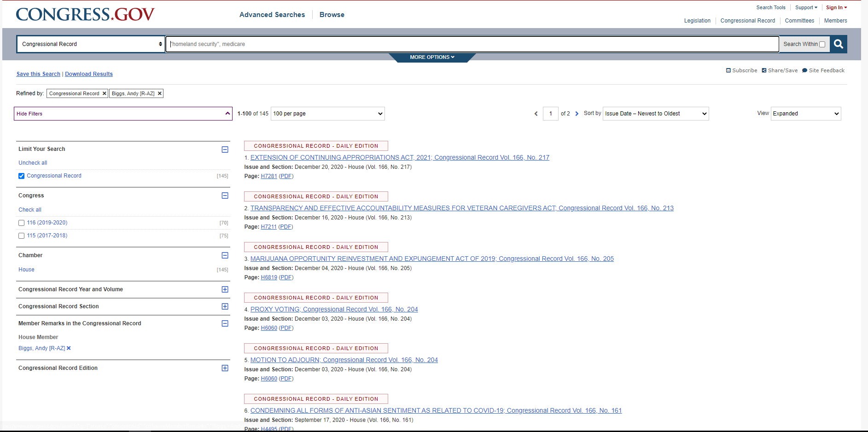Screen dimensions: 868x432
Task: Expand MORE OPTIONS panel
Action: tap(432, 57)
